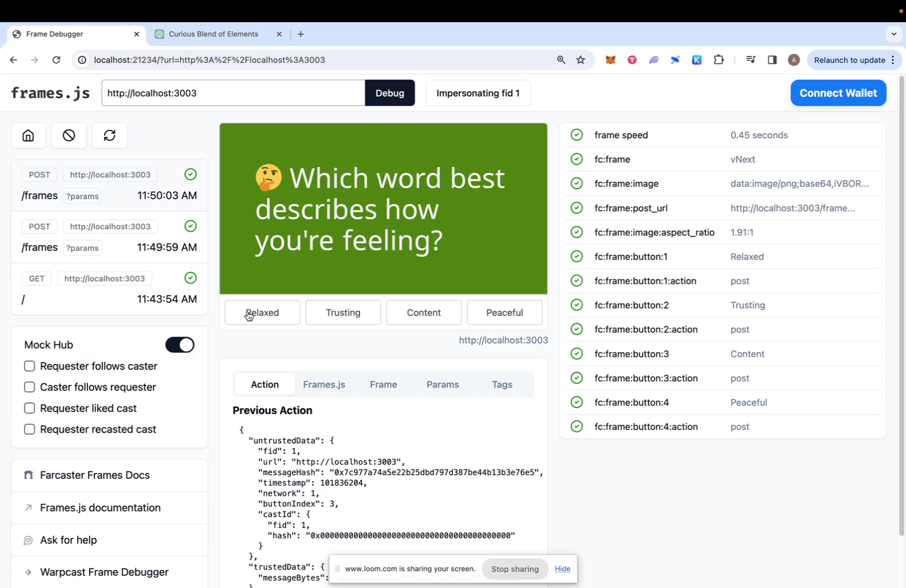Click the page vertical scrollbar
This screenshot has height=588, width=906.
point(901,305)
